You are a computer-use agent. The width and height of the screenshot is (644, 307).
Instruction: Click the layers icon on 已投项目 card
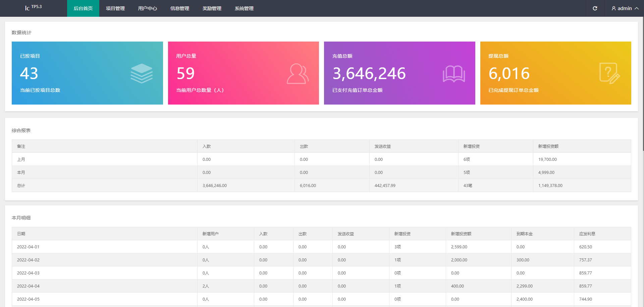click(142, 73)
